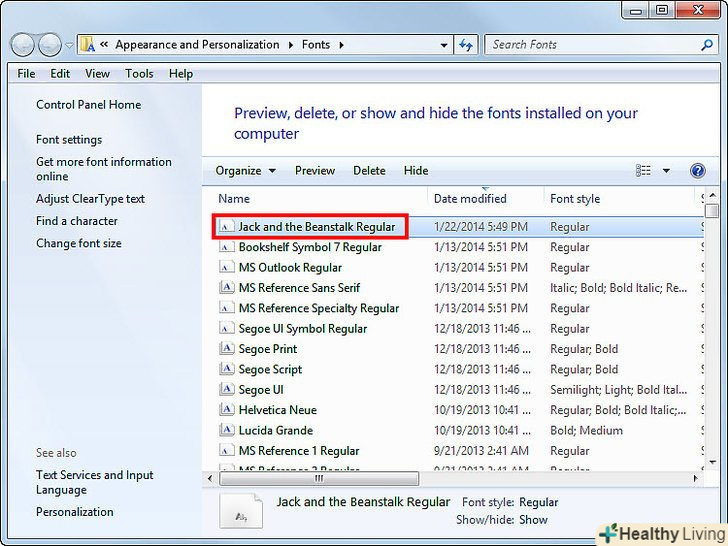Click Get more font information online
The width and height of the screenshot is (728, 546).
[104, 169]
